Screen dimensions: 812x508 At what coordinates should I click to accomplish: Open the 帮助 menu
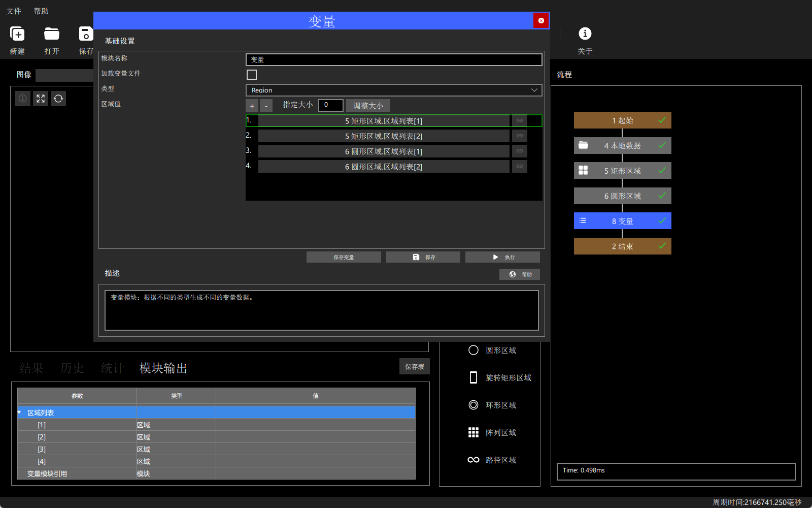(41, 11)
